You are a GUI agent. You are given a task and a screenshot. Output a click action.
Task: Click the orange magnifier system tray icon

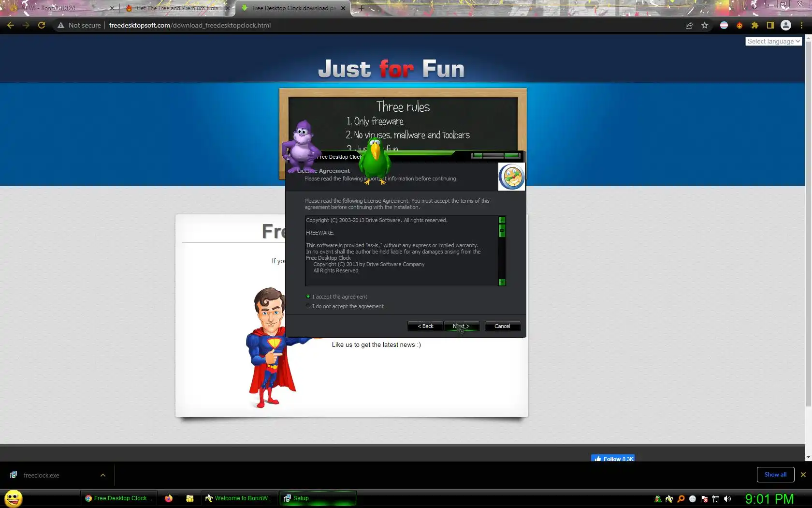point(681,499)
